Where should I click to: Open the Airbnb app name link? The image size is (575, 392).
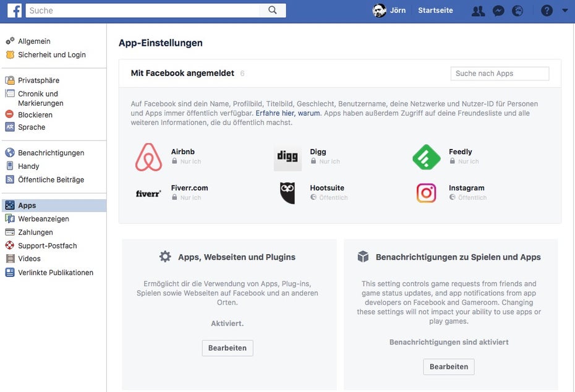point(182,151)
